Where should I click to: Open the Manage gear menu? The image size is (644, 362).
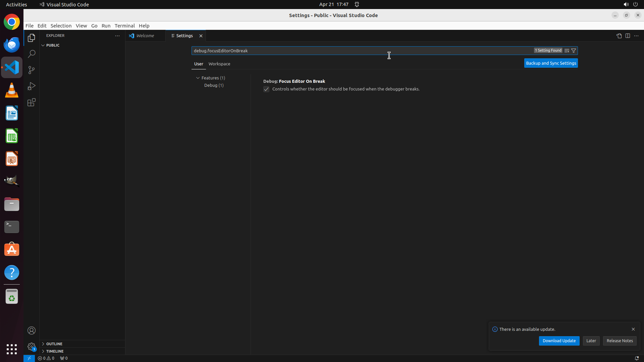(32, 347)
